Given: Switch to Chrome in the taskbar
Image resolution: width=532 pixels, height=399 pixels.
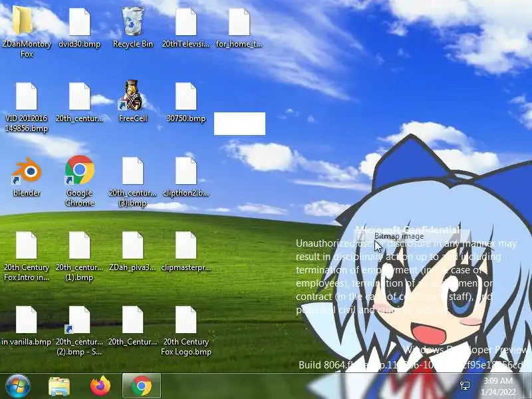Looking at the screenshot, I should pos(142,386).
